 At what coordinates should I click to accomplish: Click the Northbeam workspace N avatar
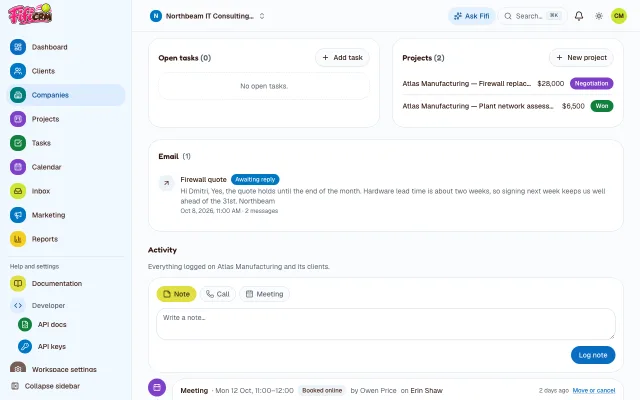[156, 16]
